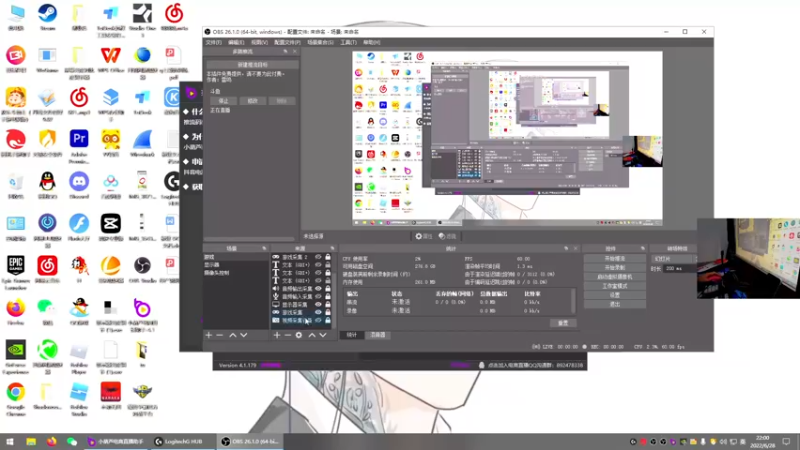Switch to the 混音器 tab
The height and width of the screenshot is (450, 800).
378,335
